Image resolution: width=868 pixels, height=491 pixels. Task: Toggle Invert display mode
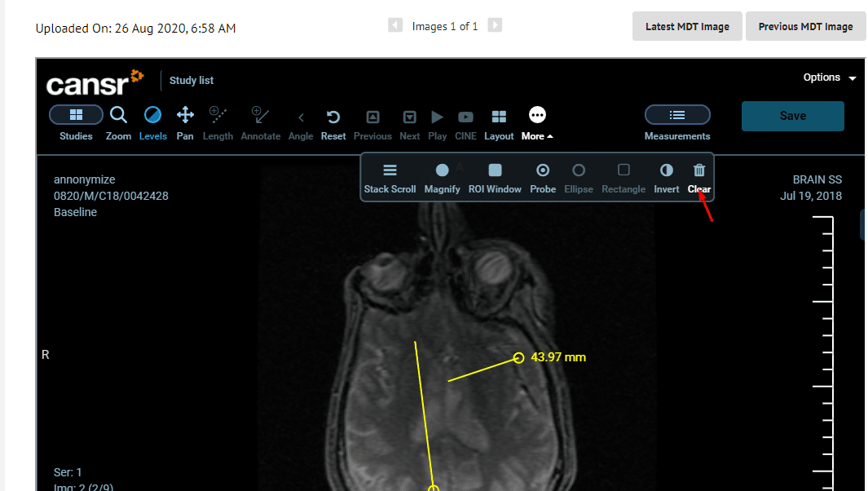pyautogui.click(x=666, y=177)
